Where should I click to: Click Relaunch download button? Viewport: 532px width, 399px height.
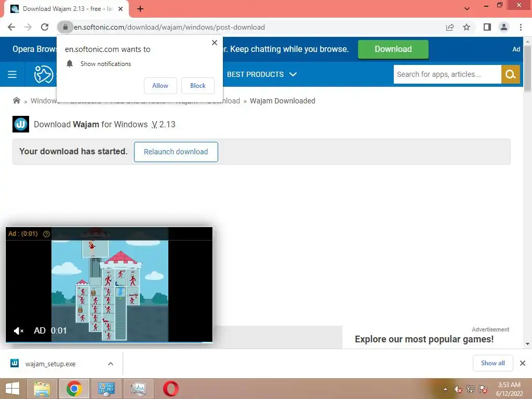(176, 152)
